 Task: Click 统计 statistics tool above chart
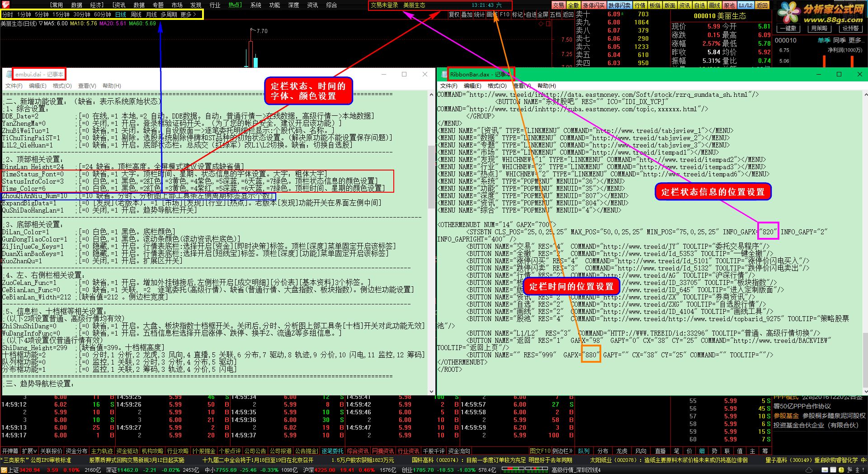click(x=479, y=14)
